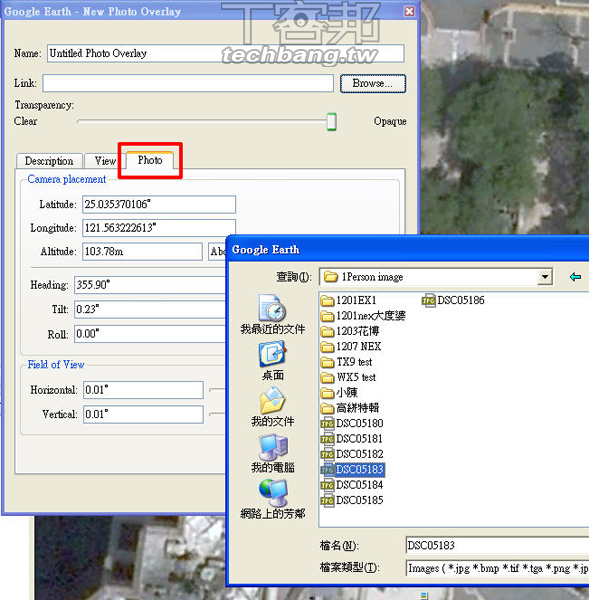Select the DSC05181 image file

[x=352, y=439]
